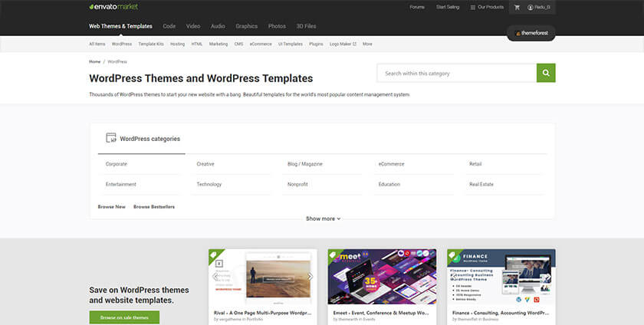Open the Retail category
Viewport: 644px width, 325px height.
475,164
